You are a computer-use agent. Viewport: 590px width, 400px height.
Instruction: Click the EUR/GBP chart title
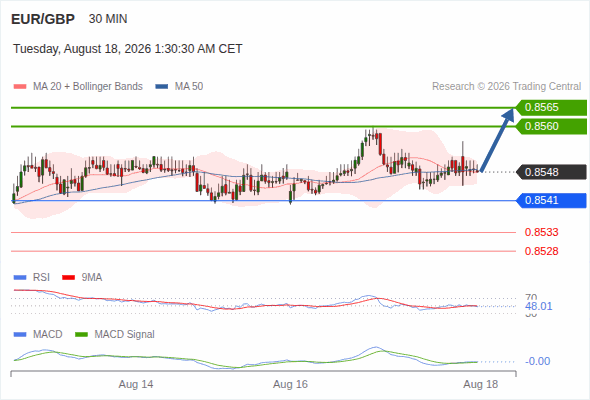(43, 19)
